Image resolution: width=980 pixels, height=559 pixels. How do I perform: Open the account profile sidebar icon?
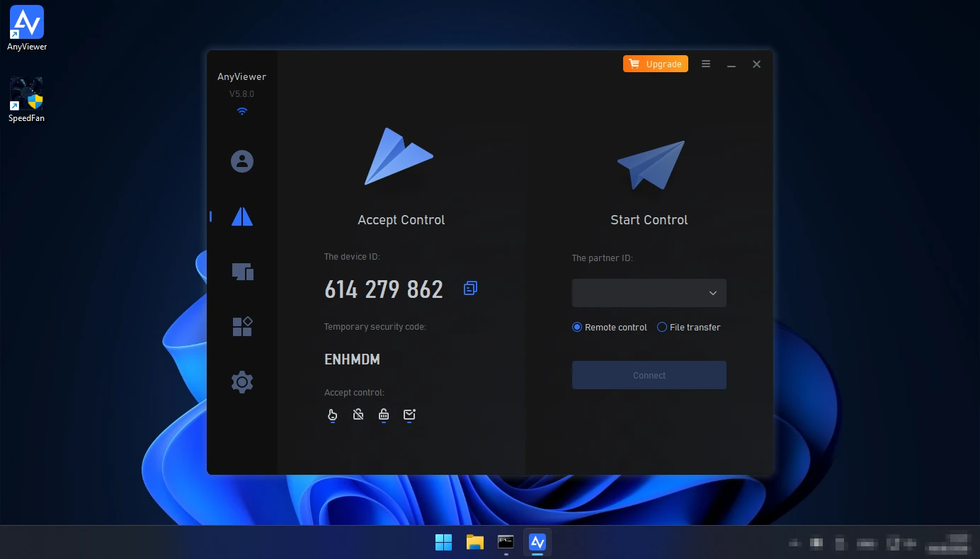pos(242,161)
